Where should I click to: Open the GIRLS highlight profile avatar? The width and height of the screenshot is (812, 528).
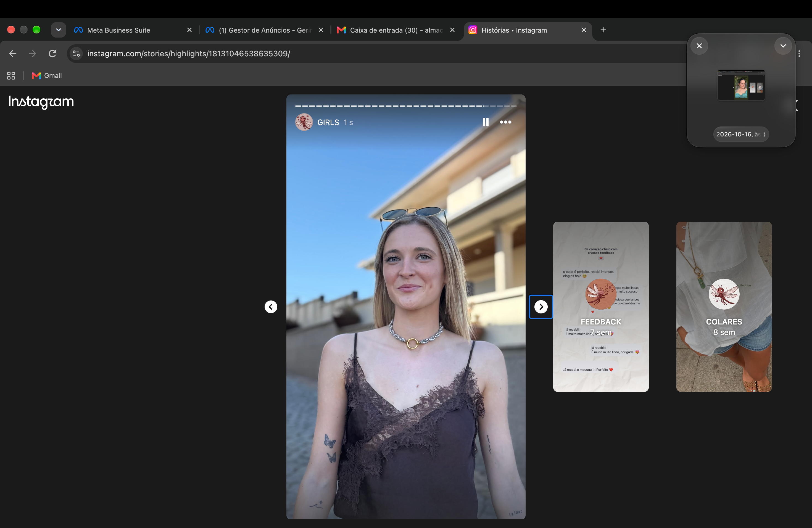(304, 122)
